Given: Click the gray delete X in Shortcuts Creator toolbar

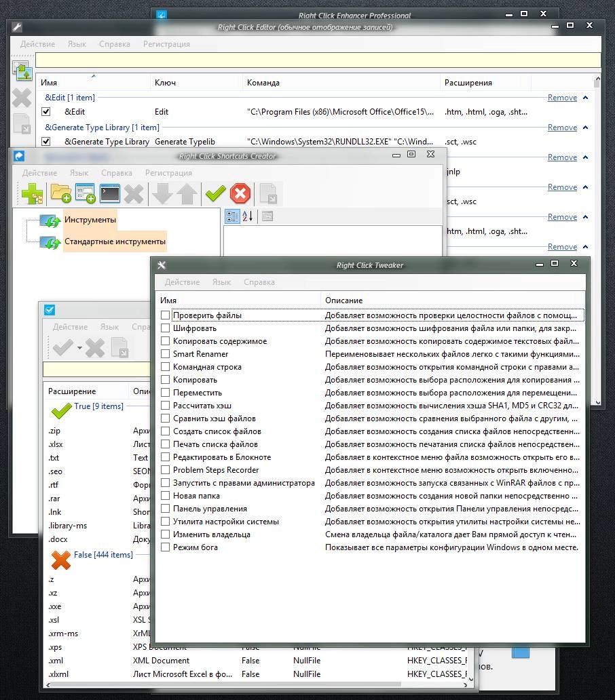Looking at the screenshot, I should pos(134,194).
